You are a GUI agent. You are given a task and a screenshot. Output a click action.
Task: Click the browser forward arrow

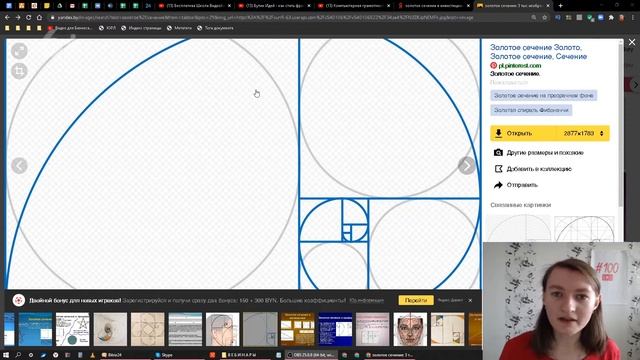tap(18, 18)
